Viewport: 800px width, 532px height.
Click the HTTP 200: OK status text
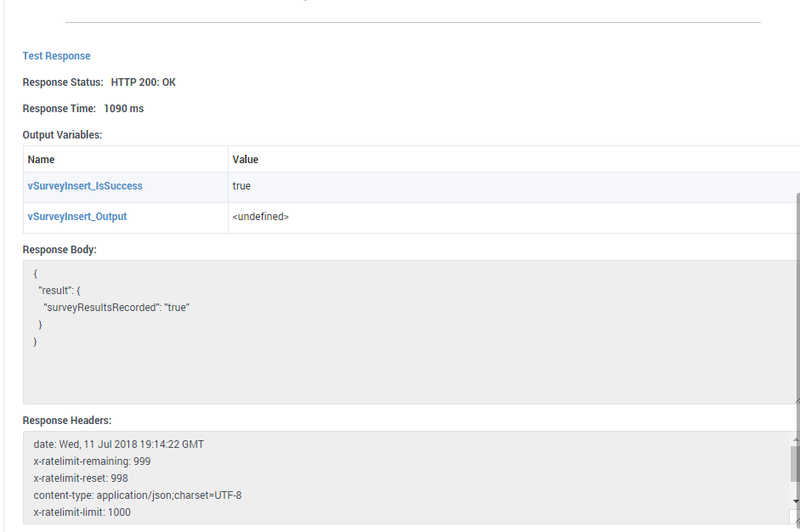143,82
